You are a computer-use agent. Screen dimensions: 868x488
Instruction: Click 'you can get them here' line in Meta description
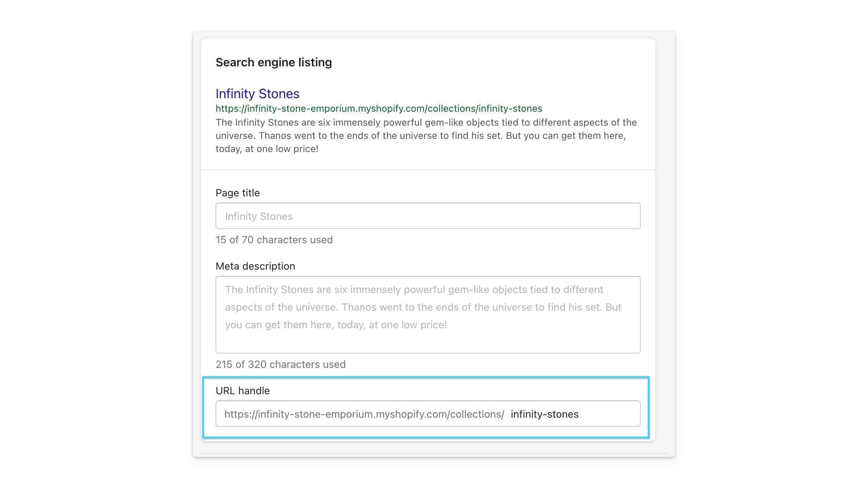336,325
